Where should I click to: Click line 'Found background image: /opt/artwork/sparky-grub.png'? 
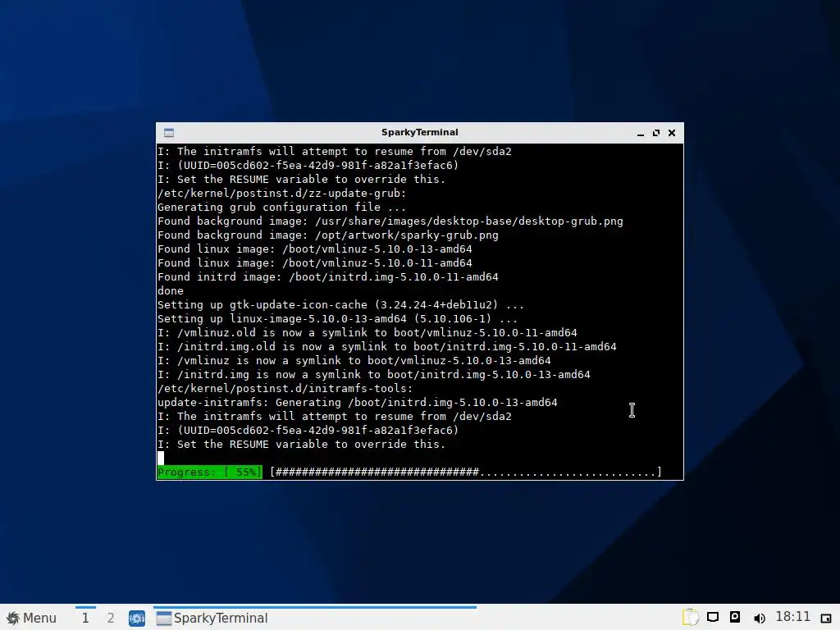(x=328, y=235)
